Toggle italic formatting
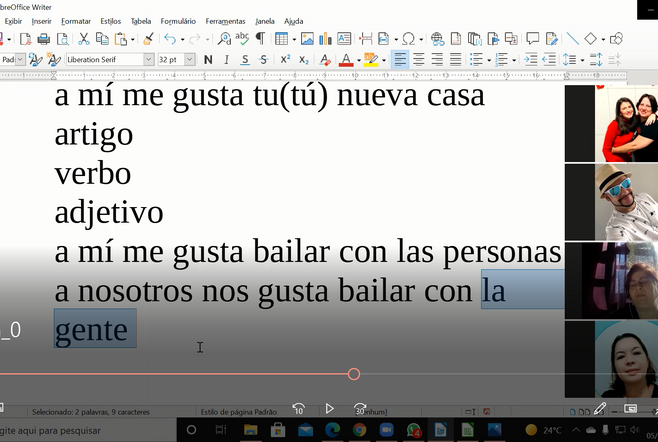The height and width of the screenshot is (442, 658). 226,60
